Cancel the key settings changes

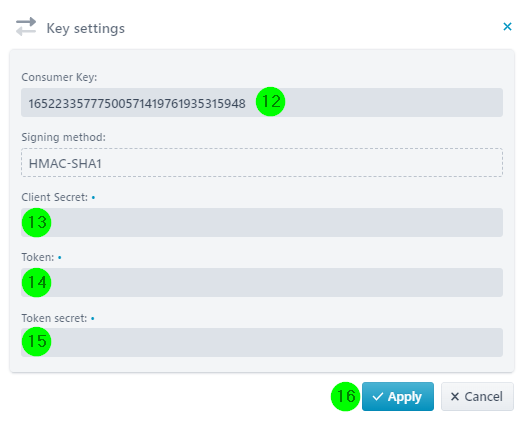(x=477, y=397)
